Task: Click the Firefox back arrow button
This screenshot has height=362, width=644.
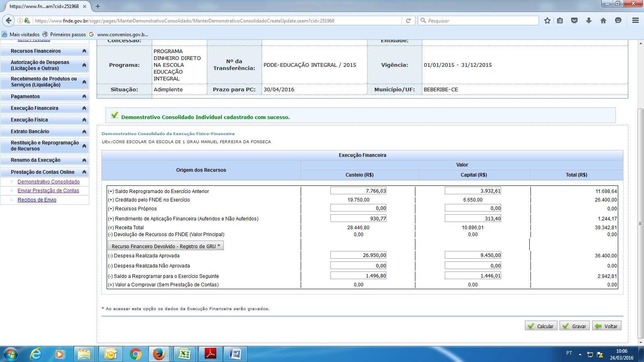Action: (8, 21)
